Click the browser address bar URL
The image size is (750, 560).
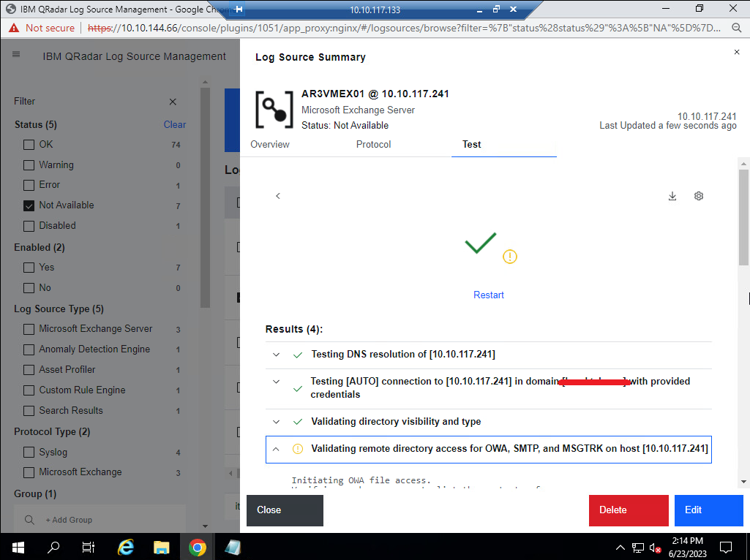(404, 28)
